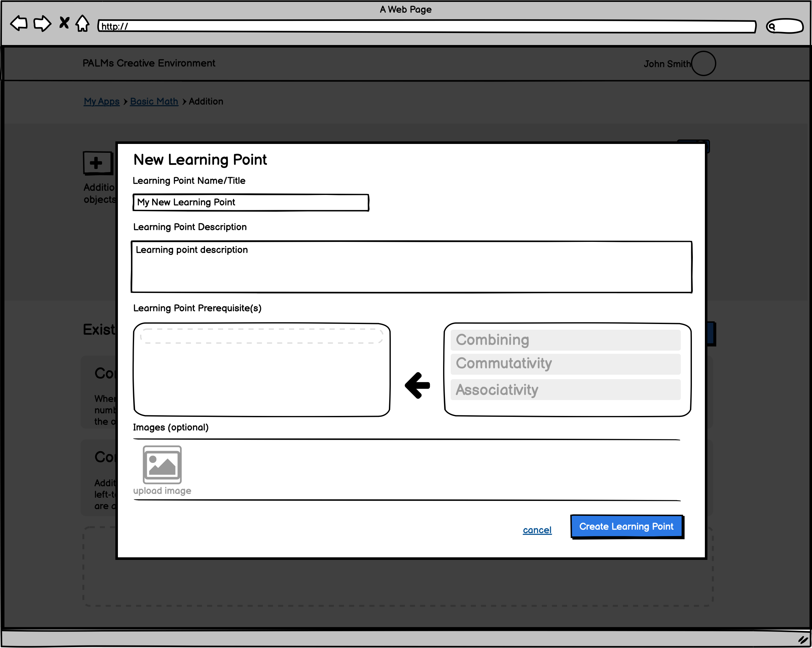Open John Smith's profile avatar
The height and width of the screenshot is (648, 812).
[704, 63]
